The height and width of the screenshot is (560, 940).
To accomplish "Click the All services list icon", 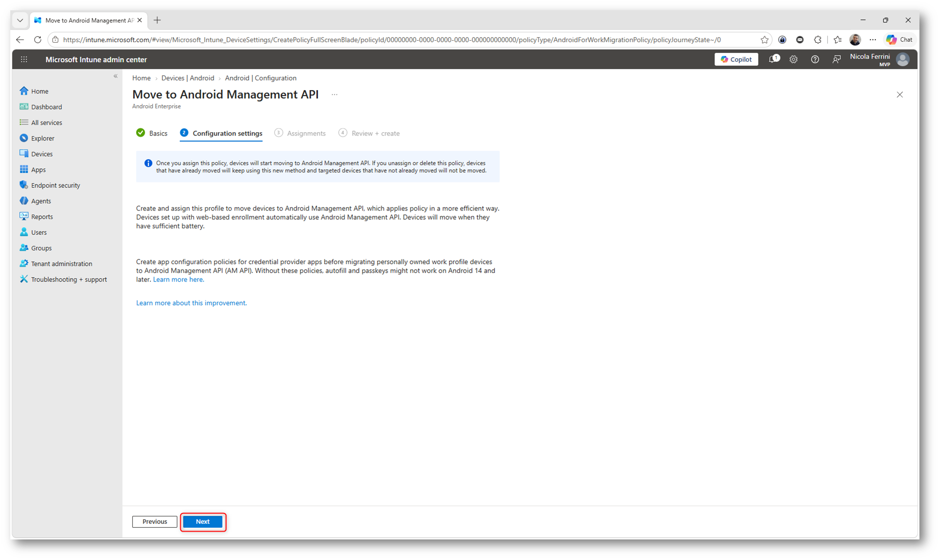I will (x=24, y=122).
